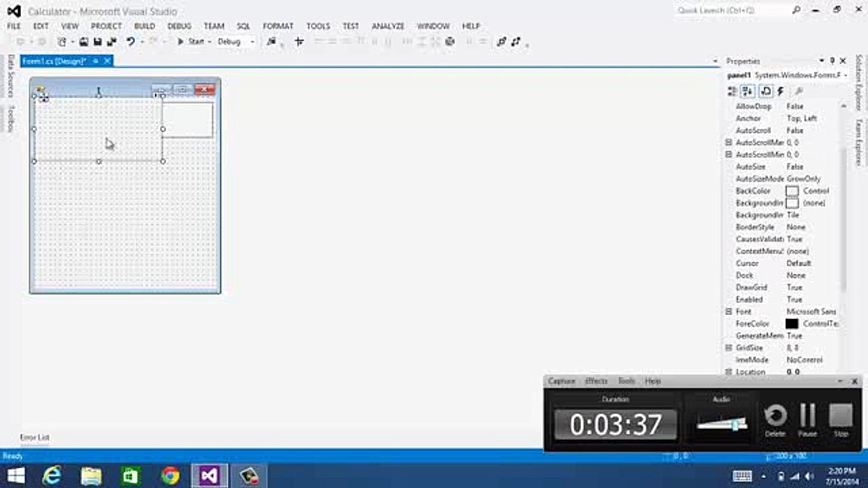Show Events lightning bolt in Properties

pos(781,91)
